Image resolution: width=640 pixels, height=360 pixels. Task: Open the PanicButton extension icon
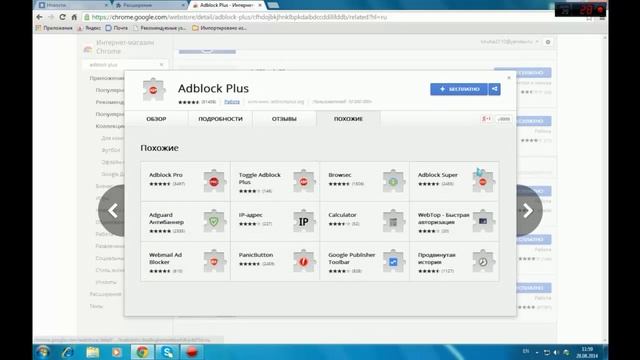pos(304,261)
